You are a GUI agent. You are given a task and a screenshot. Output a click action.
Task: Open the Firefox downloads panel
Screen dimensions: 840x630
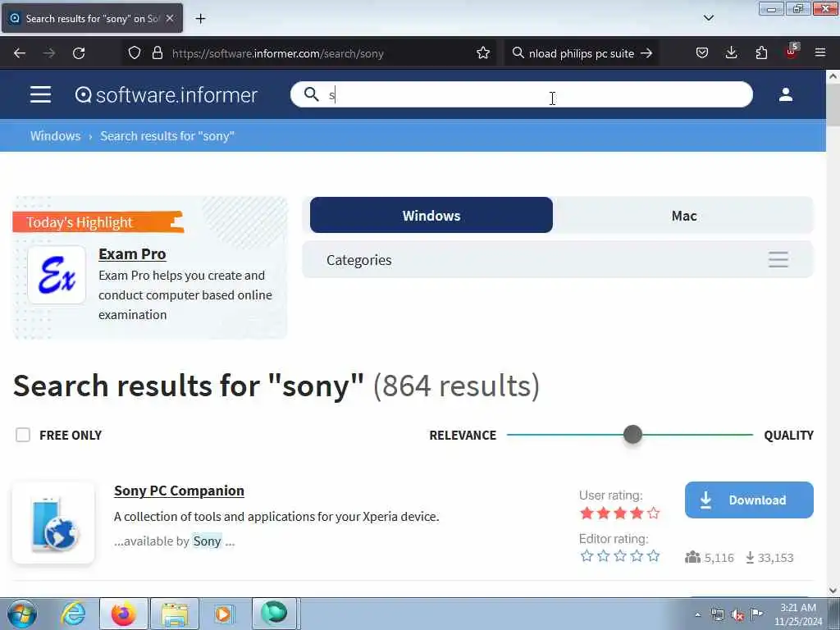pyautogui.click(x=731, y=53)
